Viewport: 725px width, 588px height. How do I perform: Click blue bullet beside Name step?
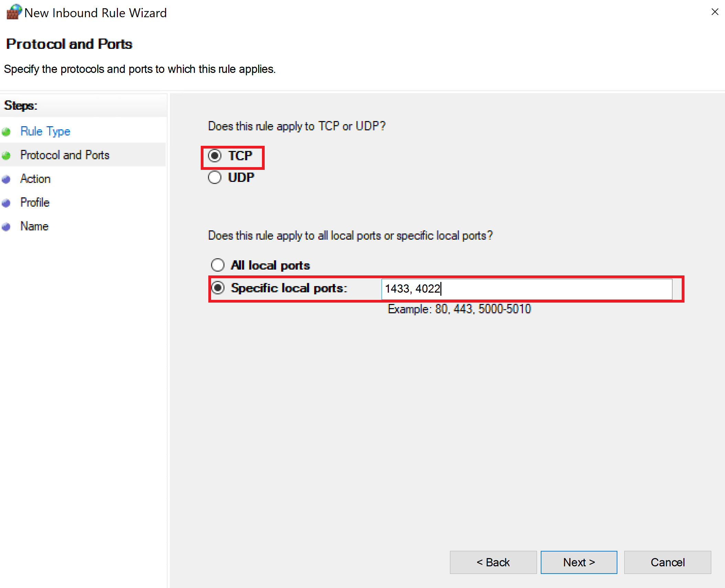6,227
